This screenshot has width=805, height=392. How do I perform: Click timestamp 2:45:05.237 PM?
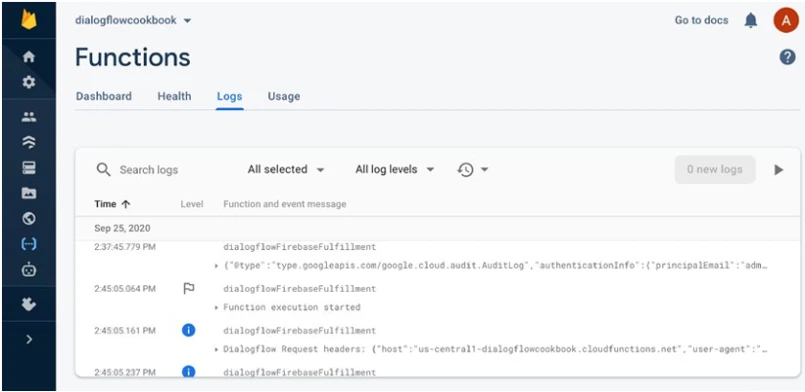[x=125, y=372]
